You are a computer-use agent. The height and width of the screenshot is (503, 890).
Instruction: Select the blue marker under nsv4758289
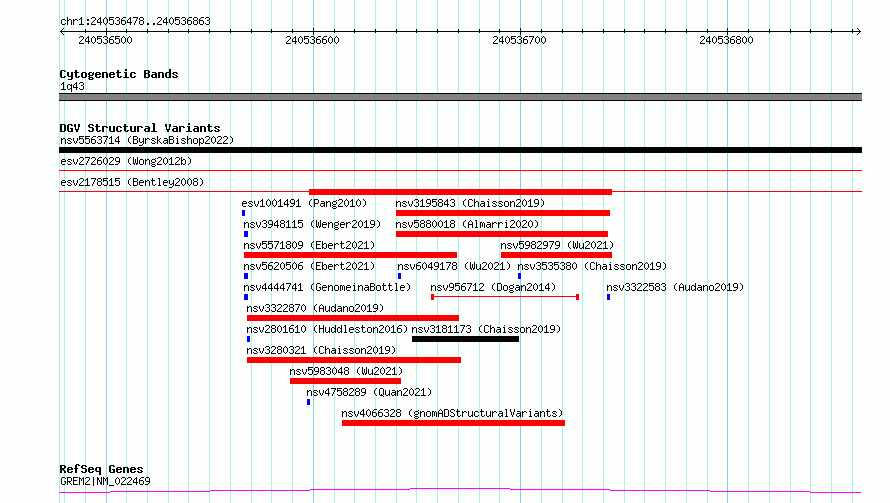pos(309,402)
